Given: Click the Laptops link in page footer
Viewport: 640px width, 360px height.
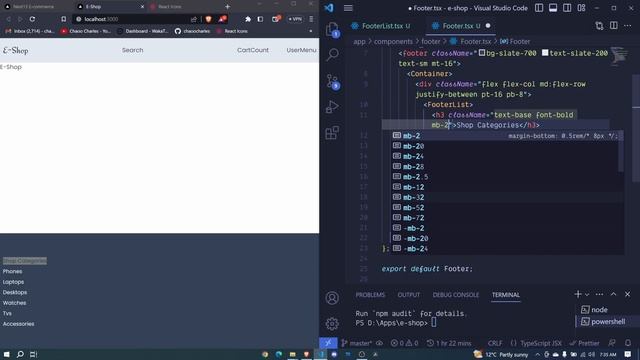Looking at the screenshot, I should pos(13,282).
